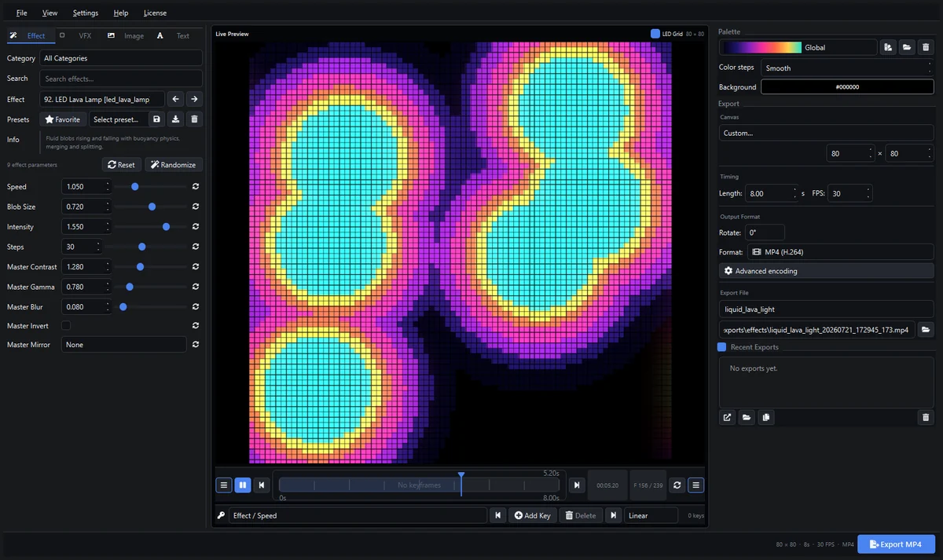Viewport: 943px width, 560px height.
Task: Jump to the timeline start
Action: 262,485
